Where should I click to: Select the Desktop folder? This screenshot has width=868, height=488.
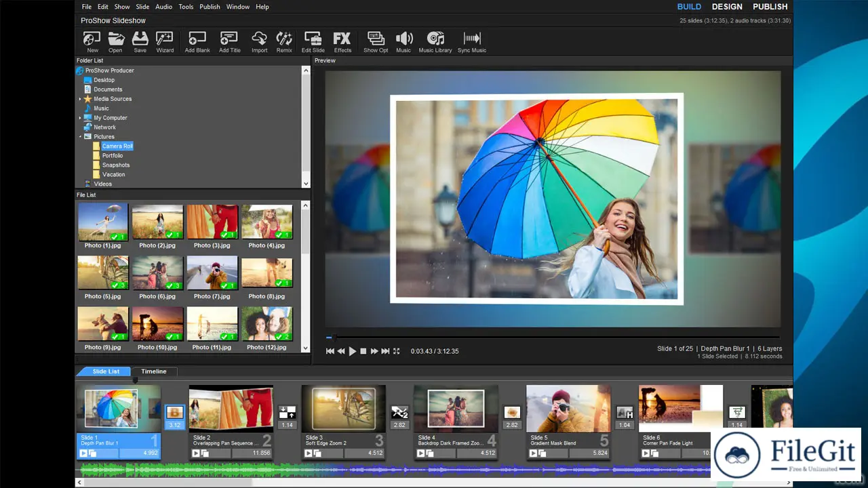tap(104, 80)
